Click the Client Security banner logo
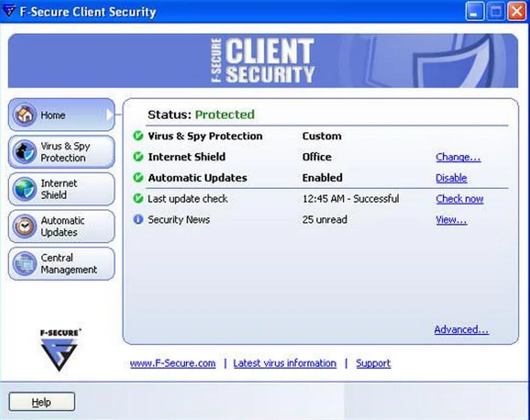530x420 pixels. [x=263, y=61]
